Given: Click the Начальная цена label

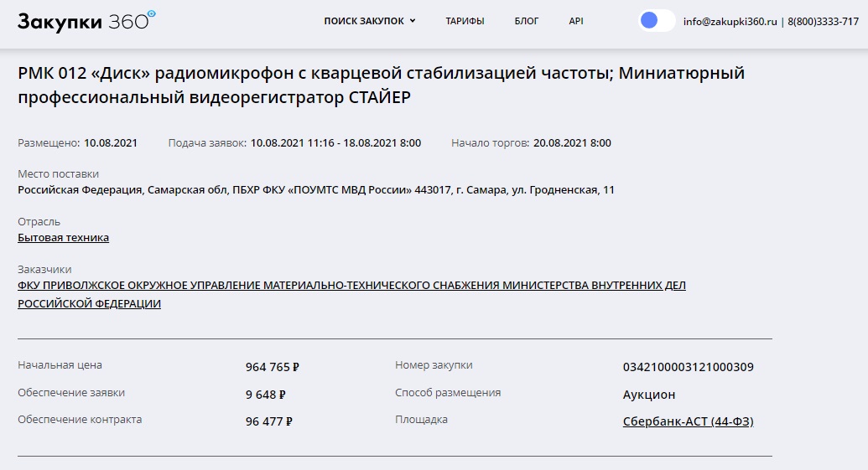Looking at the screenshot, I should (x=60, y=365).
